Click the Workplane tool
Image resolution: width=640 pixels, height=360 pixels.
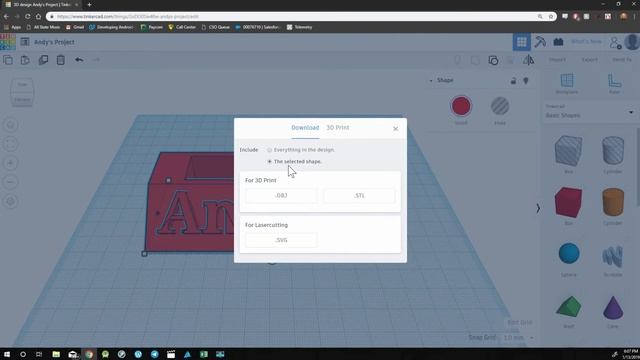[567, 83]
